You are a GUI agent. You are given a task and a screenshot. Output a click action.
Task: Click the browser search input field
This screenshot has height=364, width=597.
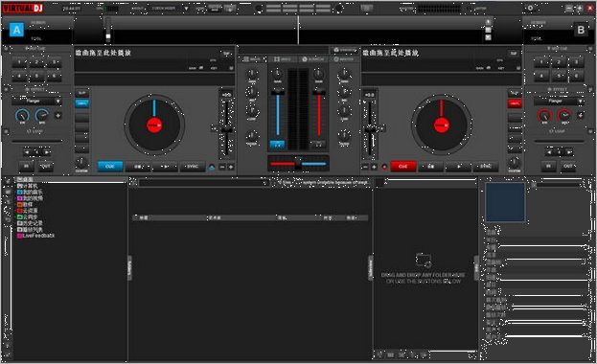coord(204,183)
